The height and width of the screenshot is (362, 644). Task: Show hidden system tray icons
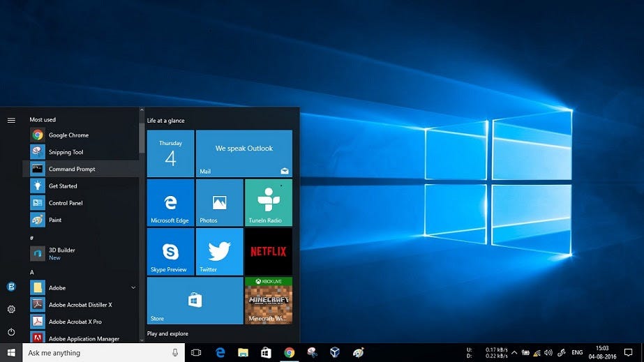pyautogui.click(x=514, y=353)
